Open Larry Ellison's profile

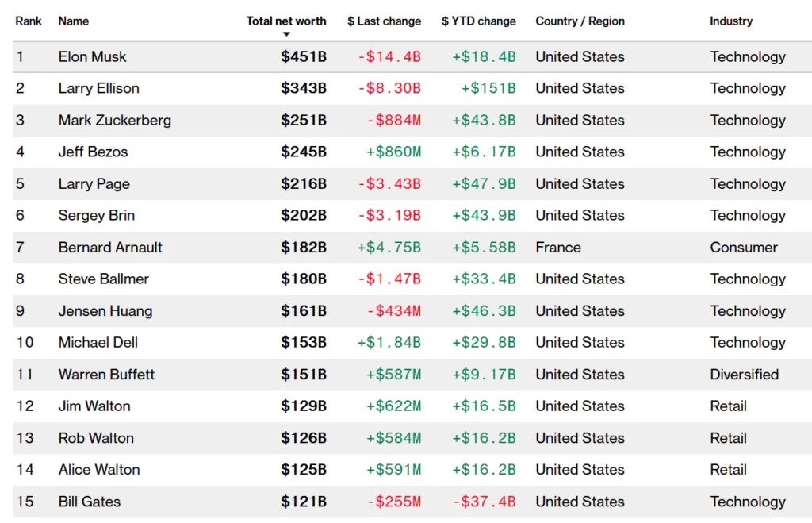(98, 88)
